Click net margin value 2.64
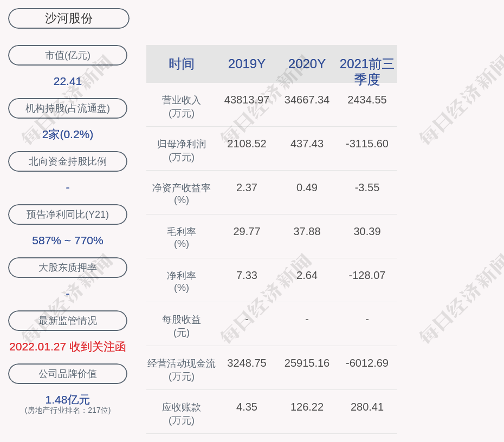The height and width of the screenshot is (442, 504). click(x=307, y=275)
